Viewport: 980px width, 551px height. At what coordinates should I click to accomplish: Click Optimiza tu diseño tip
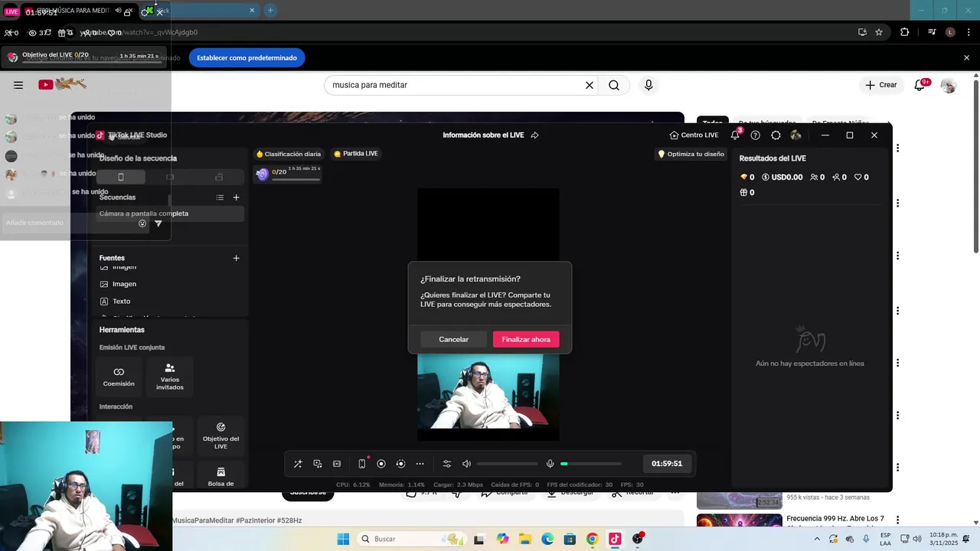click(x=691, y=154)
